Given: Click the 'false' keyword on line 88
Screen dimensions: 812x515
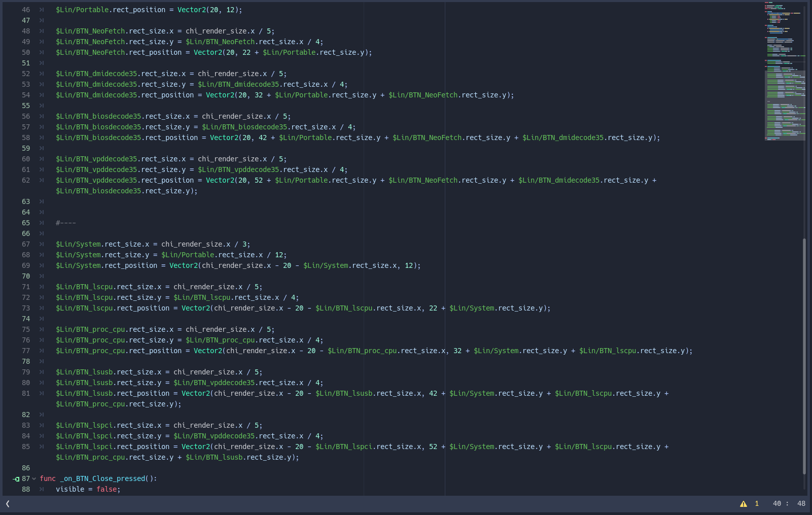Looking at the screenshot, I should coord(107,489).
